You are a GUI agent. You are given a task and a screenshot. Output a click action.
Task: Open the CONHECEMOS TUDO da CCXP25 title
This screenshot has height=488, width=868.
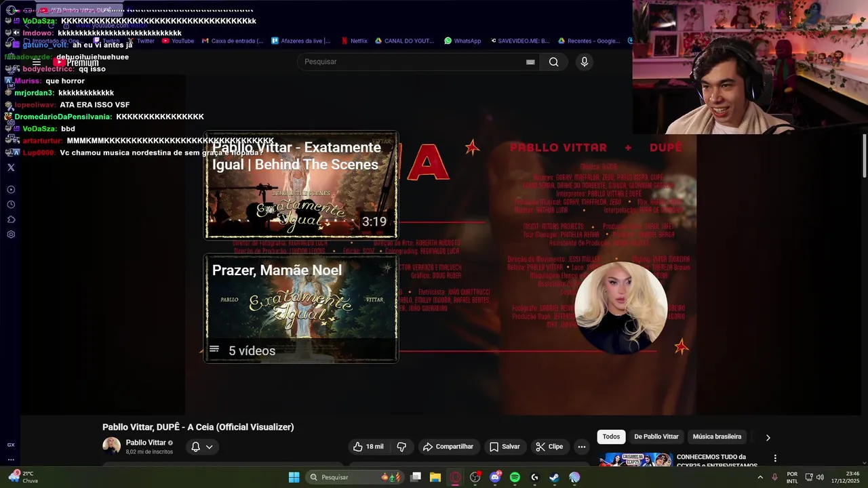coord(716,461)
